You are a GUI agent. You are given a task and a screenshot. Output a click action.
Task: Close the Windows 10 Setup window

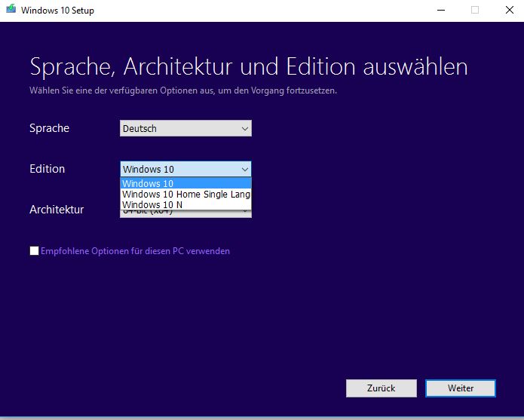509,10
